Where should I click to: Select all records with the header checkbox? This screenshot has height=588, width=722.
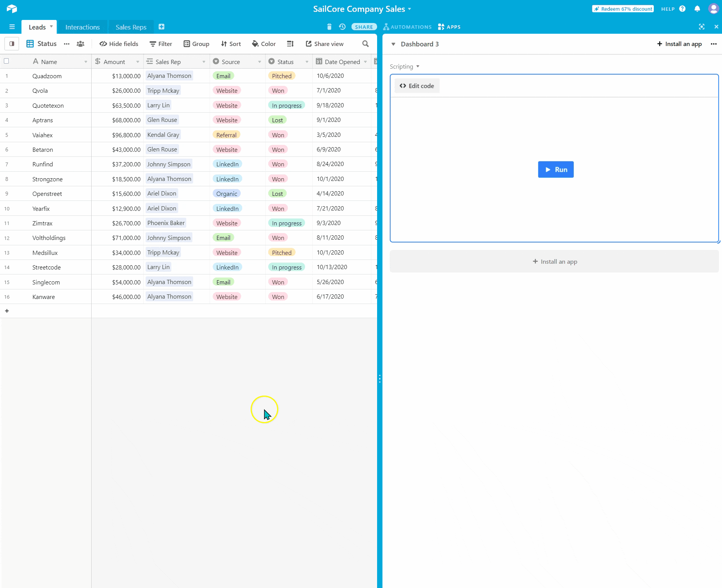[6, 61]
